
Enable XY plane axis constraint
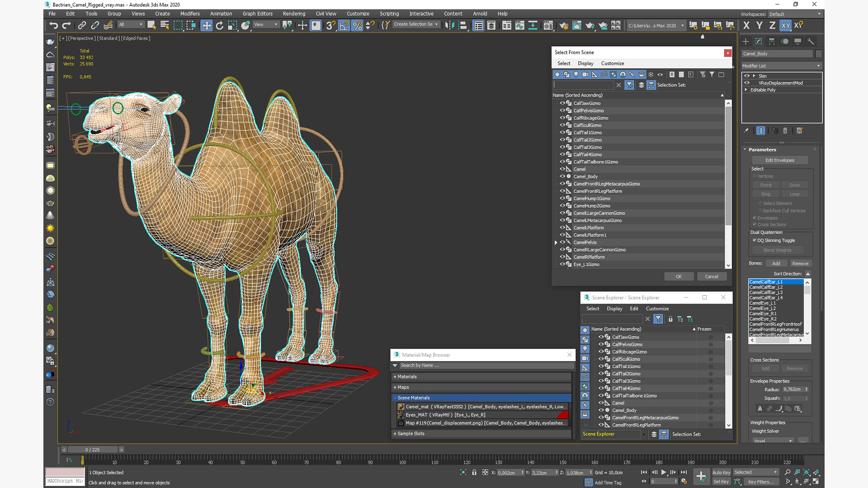pos(786,25)
